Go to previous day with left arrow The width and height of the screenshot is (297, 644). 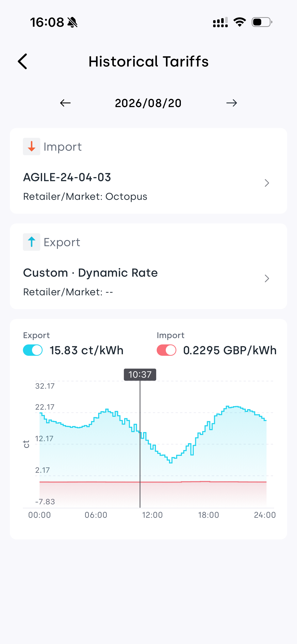65,103
